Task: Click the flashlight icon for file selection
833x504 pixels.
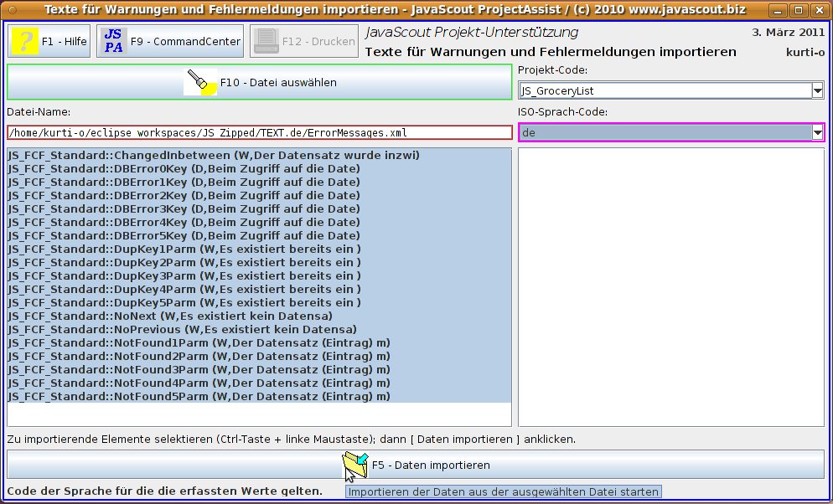Action: click(x=200, y=82)
